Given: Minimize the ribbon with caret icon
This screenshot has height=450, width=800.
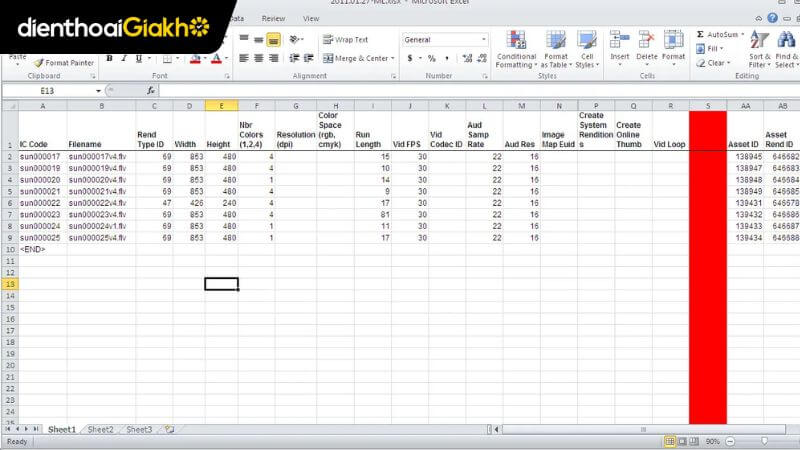Looking at the screenshot, I should pyautogui.click(x=759, y=18).
